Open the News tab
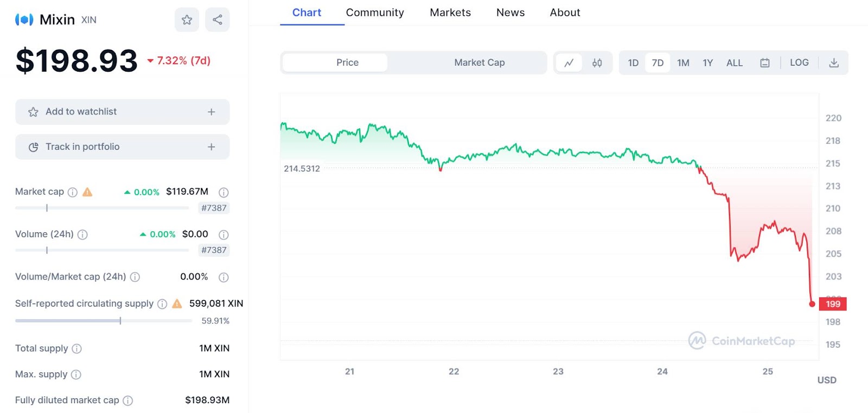This screenshot has height=413, width=868. [x=510, y=12]
